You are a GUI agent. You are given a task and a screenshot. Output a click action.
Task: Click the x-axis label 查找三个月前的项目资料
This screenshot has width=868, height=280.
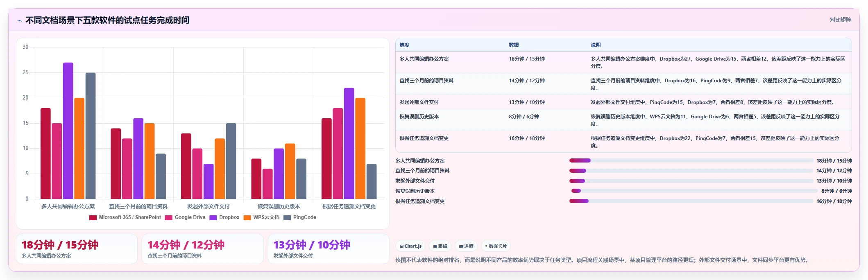[138, 206]
